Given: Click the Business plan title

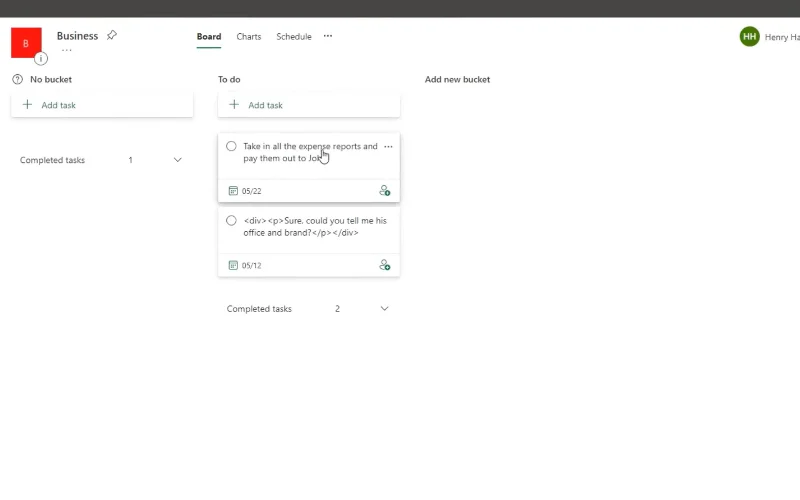Looking at the screenshot, I should [x=77, y=36].
